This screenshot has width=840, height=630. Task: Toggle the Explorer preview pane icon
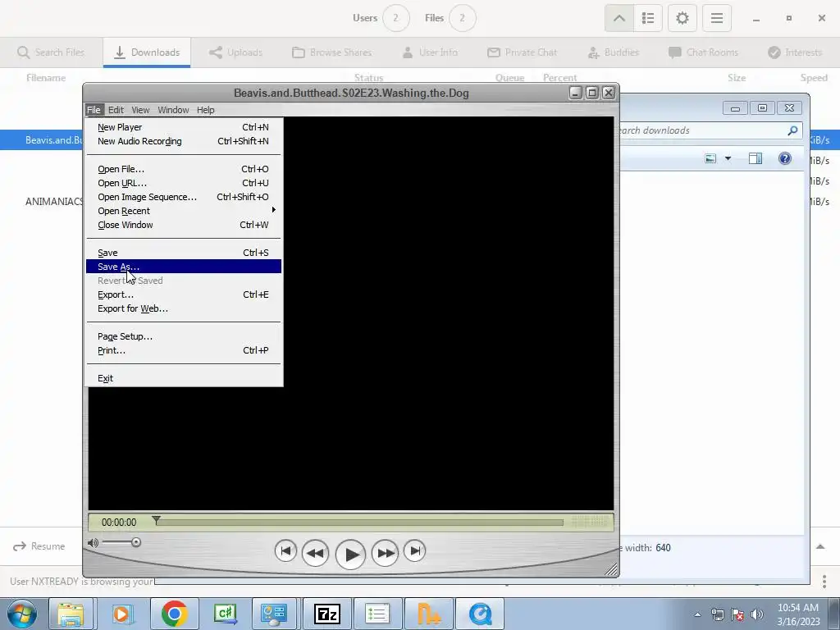[756, 158]
